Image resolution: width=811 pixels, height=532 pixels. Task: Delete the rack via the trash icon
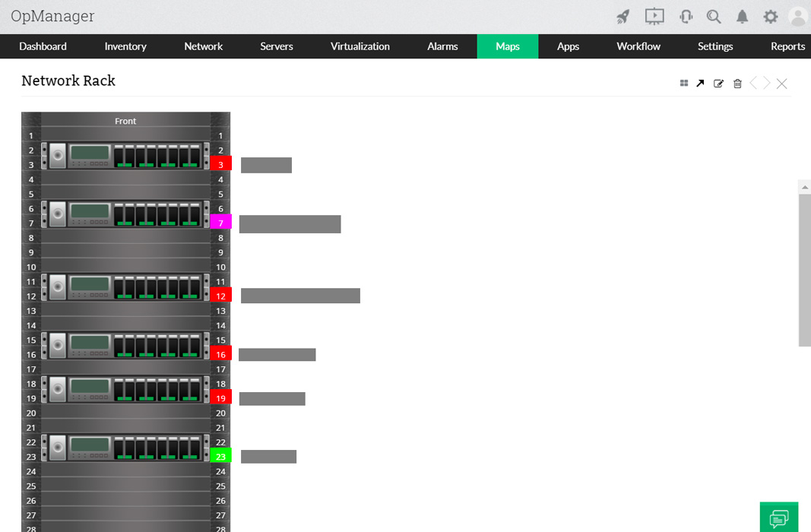[x=737, y=84]
